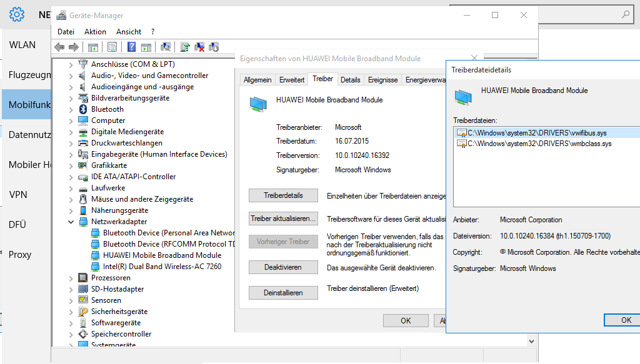Open the Ansicht menu
Viewport: 640px width, 364px height.
pyautogui.click(x=129, y=32)
